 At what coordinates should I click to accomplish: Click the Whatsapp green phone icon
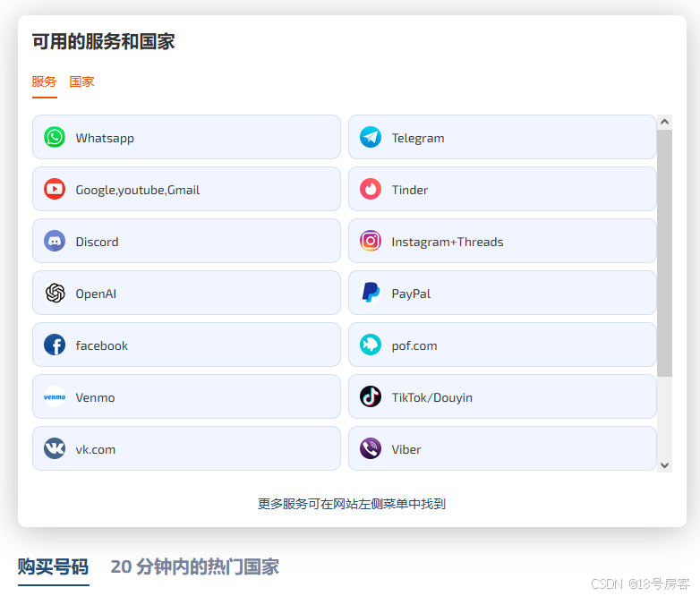point(55,137)
